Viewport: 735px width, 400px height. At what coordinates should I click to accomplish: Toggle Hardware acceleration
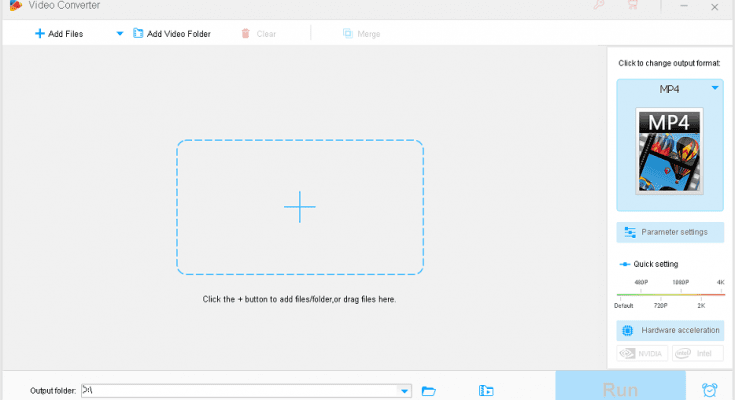coord(670,330)
